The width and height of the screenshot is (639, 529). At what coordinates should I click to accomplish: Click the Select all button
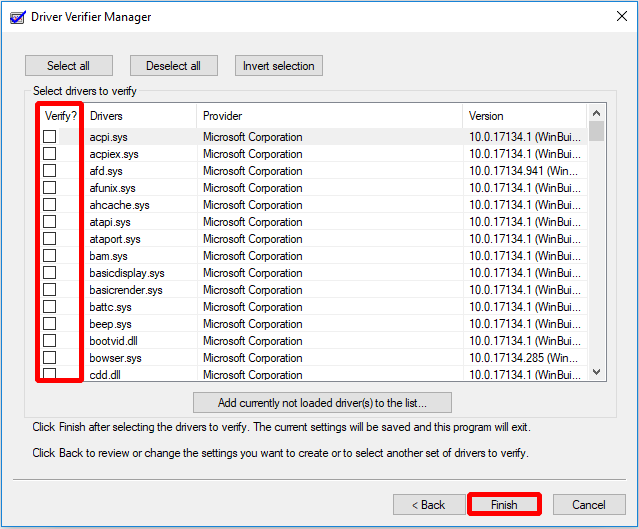pyautogui.click(x=68, y=66)
